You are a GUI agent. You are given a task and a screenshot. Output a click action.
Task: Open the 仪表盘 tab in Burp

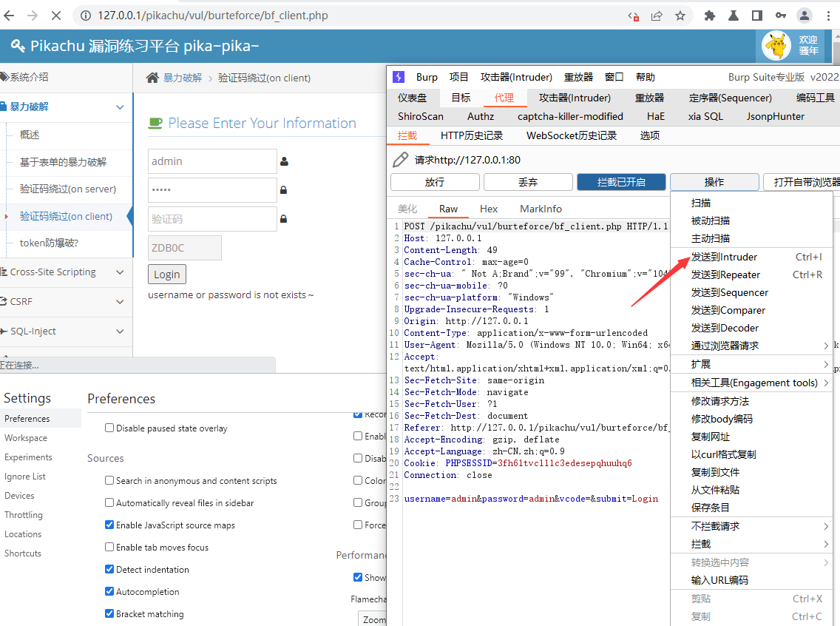(x=412, y=98)
